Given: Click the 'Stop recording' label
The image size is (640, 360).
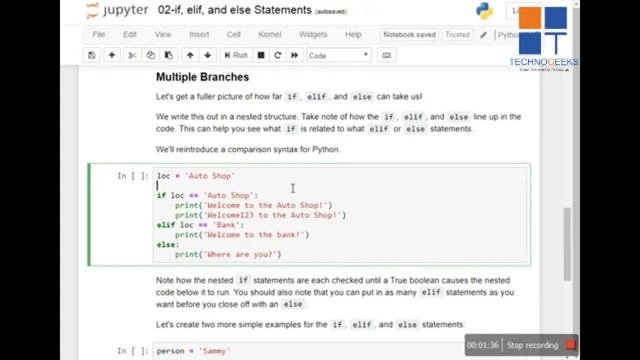Looking at the screenshot, I should [x=532, y=345].
